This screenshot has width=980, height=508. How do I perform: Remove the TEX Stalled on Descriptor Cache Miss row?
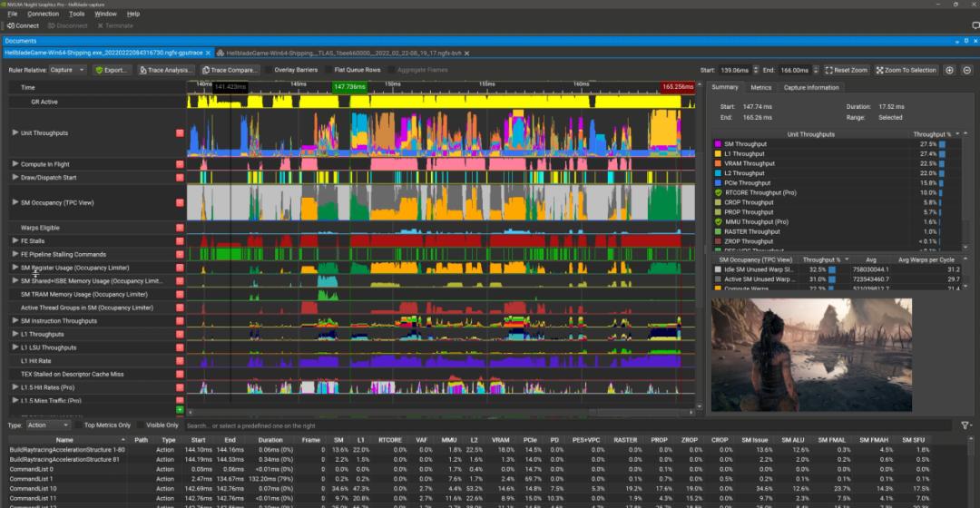pyautogui.click(x=180, y=375)
